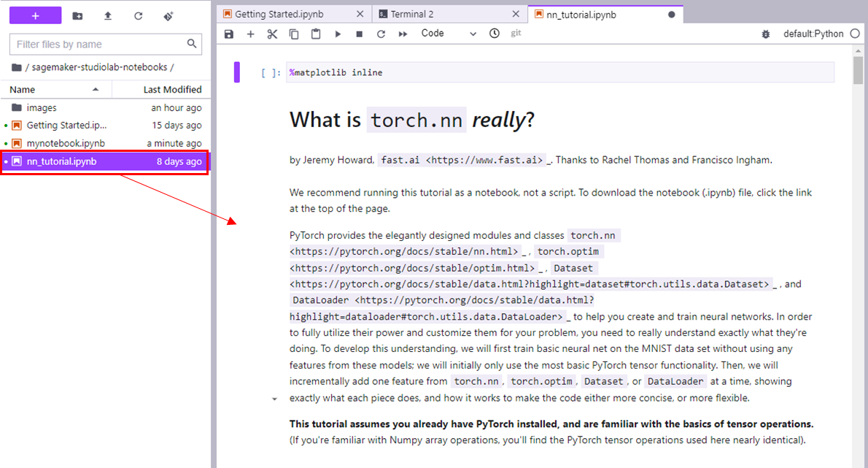Open Getting Started notebook in file list
The width and height of the screenshot is (868, 468).
pos(105,125)
